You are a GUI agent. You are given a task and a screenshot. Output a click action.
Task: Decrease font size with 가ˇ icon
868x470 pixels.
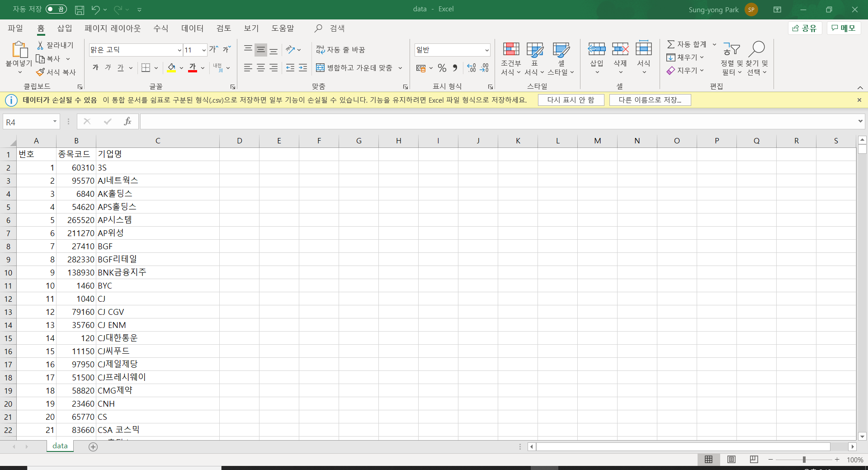coord(226,49)
